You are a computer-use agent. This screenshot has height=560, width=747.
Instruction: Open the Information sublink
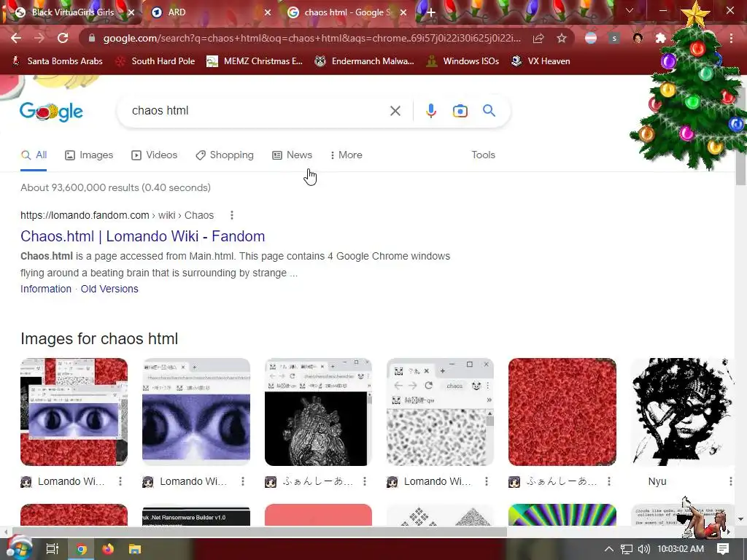pos(46,289)
